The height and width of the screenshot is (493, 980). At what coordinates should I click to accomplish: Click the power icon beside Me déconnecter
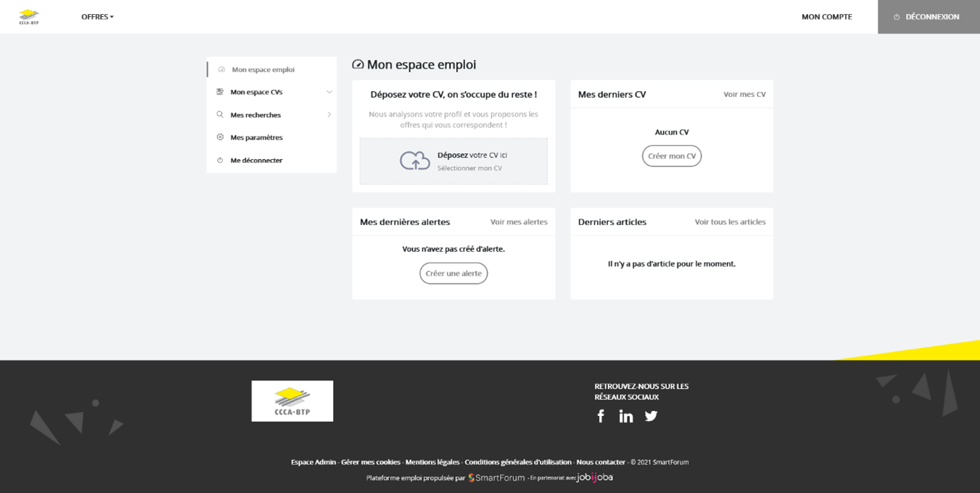click(220, 161)
